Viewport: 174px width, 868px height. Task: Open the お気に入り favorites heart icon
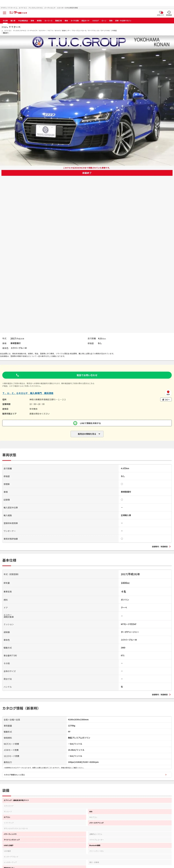tap(161, 13)
